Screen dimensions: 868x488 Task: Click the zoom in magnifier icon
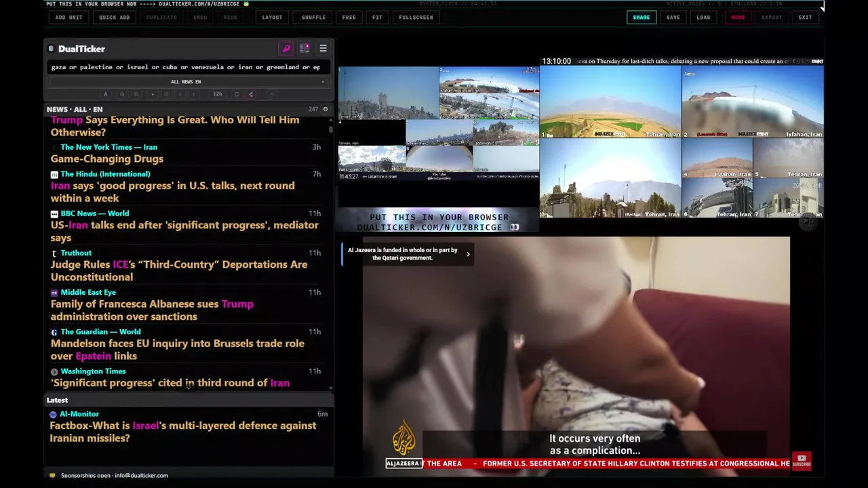click(x=136, y=94)
